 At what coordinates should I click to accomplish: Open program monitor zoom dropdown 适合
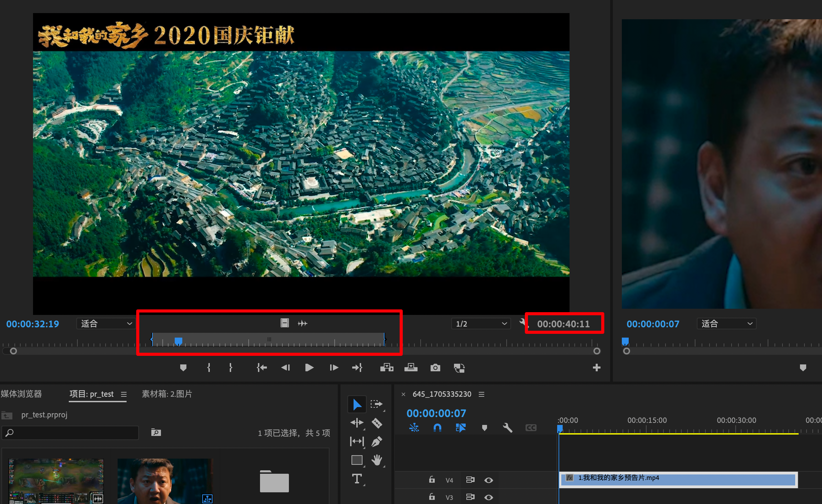point(726,324)
